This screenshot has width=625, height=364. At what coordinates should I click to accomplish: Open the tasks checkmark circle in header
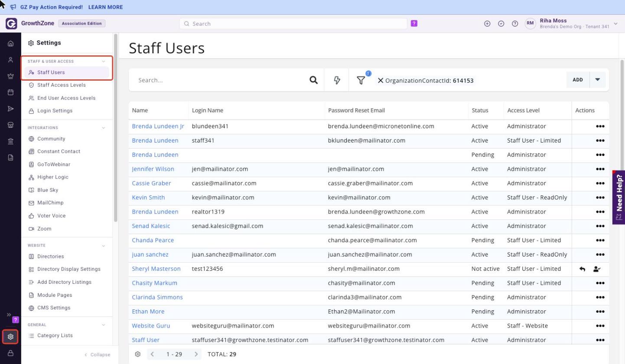click(x=501, y=24)
